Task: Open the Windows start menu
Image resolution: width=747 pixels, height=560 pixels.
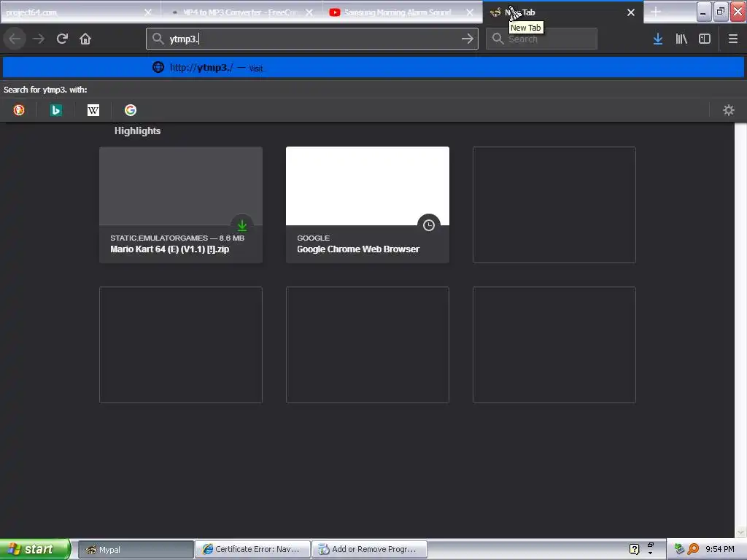Action: tap(35, 549)
